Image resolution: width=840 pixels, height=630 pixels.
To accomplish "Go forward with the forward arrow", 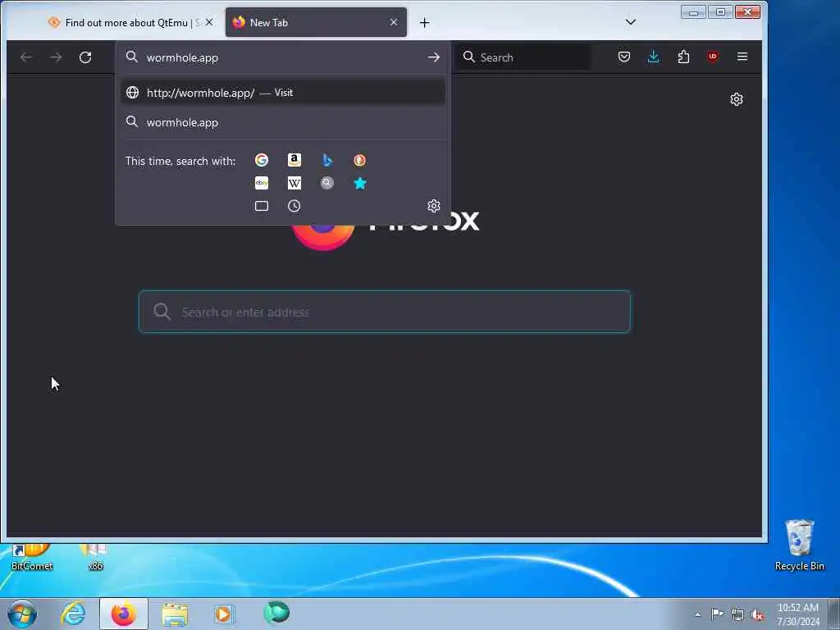I will tap(56, 57).
